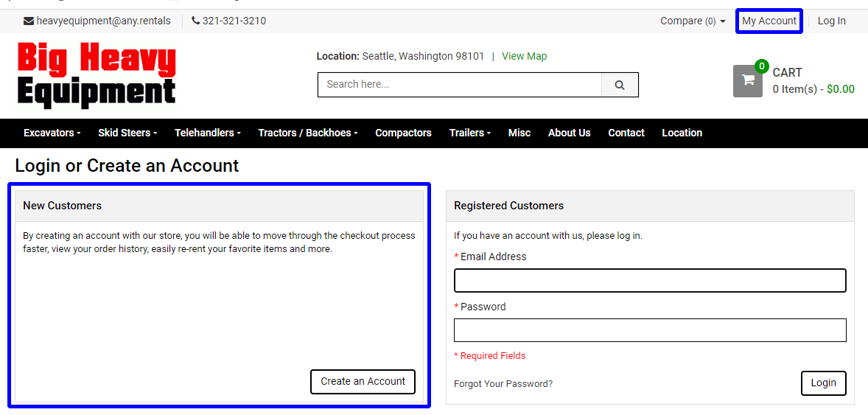Click the Big Heavy Equipment logo
Screen dimensions: 868x415
[97, 75]
